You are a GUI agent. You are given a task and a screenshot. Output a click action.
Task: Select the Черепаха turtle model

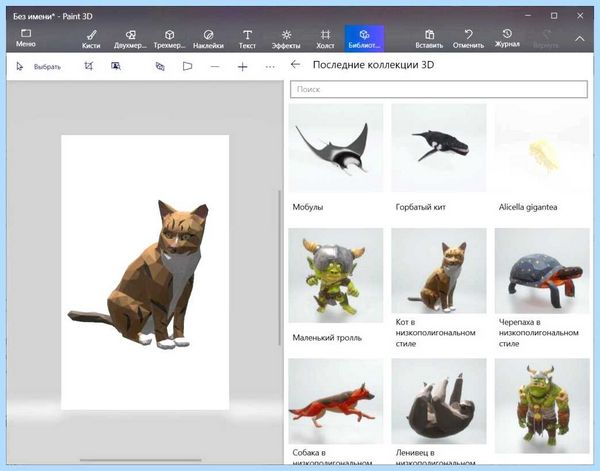[542, 271]
